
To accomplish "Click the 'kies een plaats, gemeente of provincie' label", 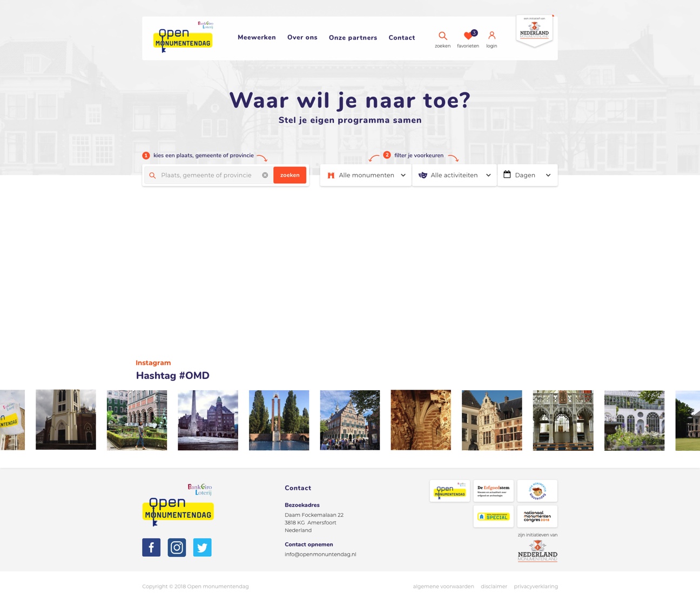I will tap(204, 156).
